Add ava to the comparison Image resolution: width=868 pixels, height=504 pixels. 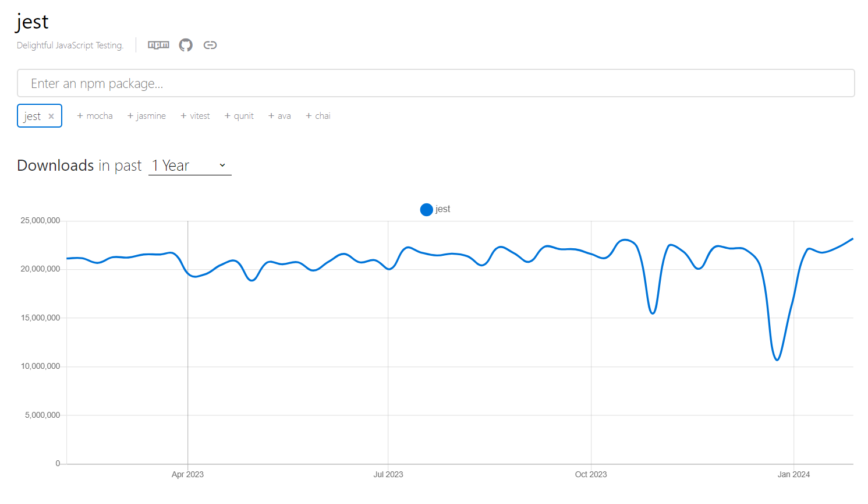[279, 115]
